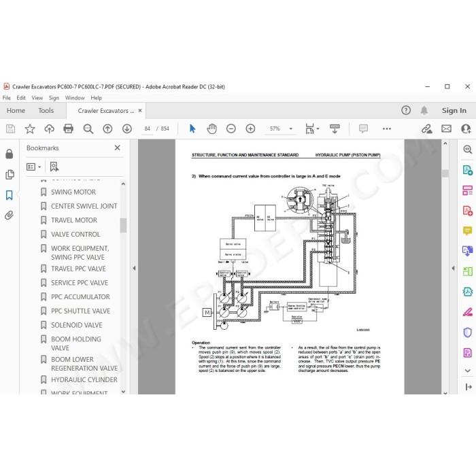Open Fill & Sign pen tool
The height and width of the screenshot is (476, 476).
coord(468,311)
